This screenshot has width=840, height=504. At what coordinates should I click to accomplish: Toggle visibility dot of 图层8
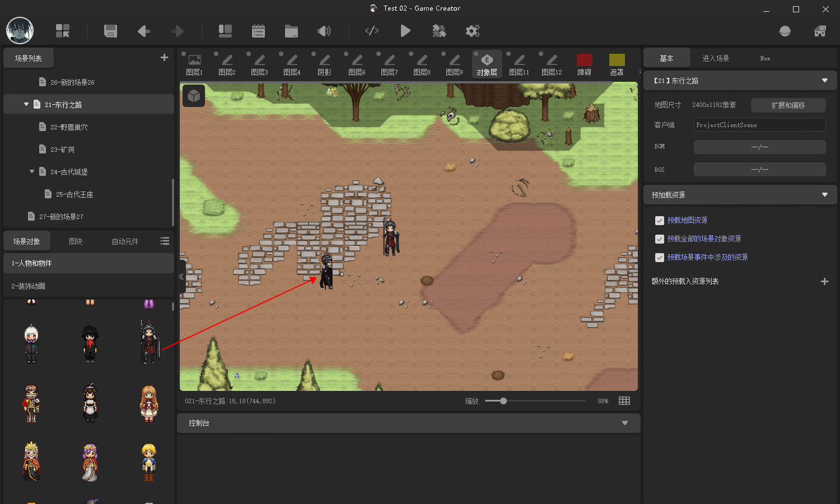[411, 54]
